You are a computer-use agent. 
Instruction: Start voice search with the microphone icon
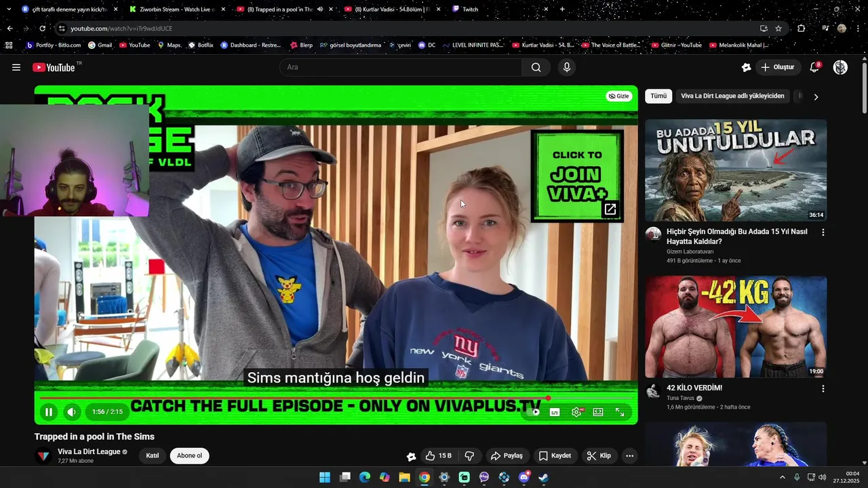tap(567, 67)
